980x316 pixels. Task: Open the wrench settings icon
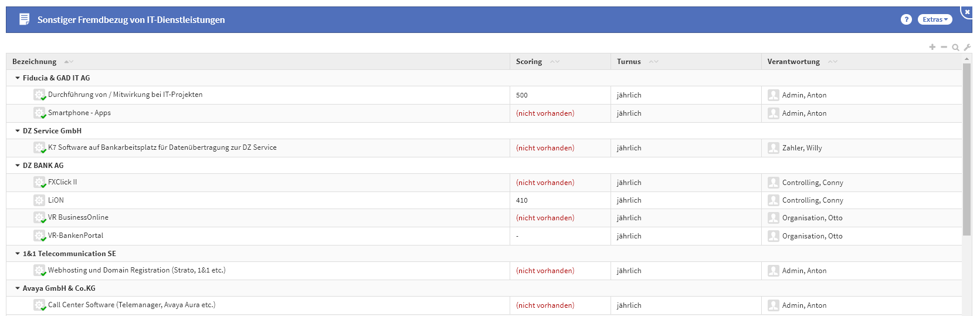[967, 48]
